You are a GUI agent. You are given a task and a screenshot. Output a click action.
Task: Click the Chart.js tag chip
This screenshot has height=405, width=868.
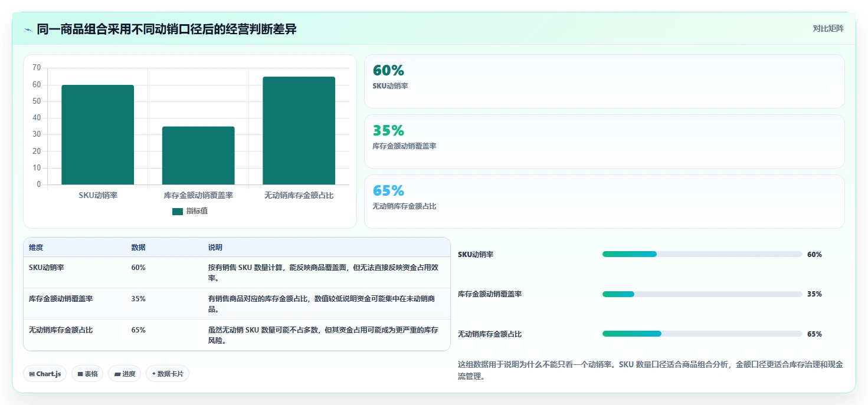[x=45, y=374]
